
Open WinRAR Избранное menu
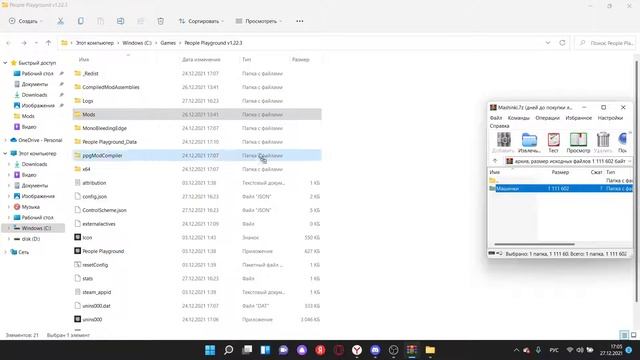[x=578, y=118]
